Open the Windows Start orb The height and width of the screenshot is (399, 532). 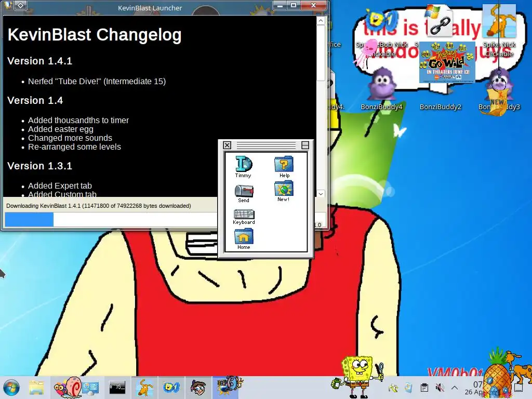pos(11,388)
